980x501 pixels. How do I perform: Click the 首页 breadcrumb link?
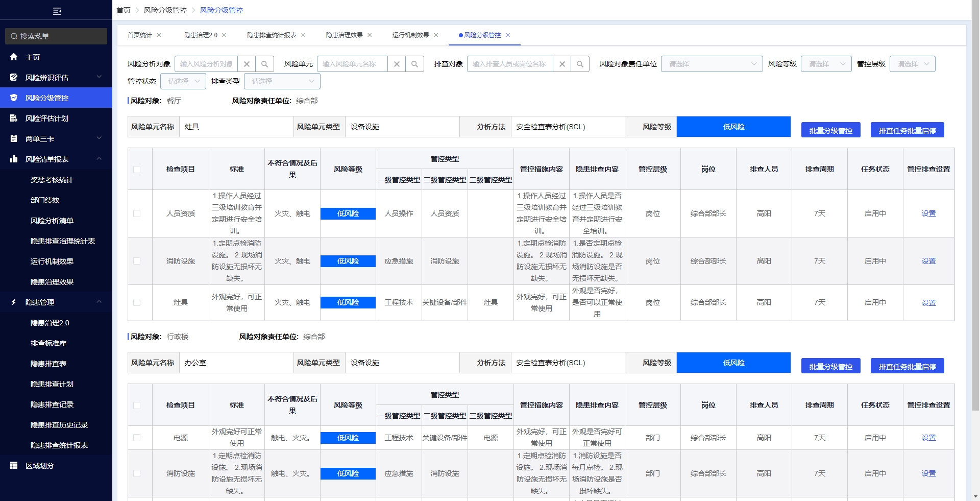point(124,10)
